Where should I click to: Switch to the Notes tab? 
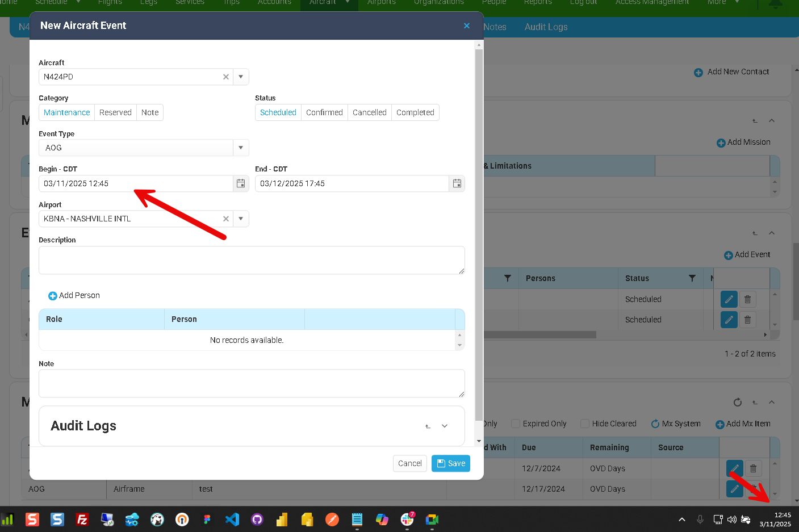[x=495, y=27]
